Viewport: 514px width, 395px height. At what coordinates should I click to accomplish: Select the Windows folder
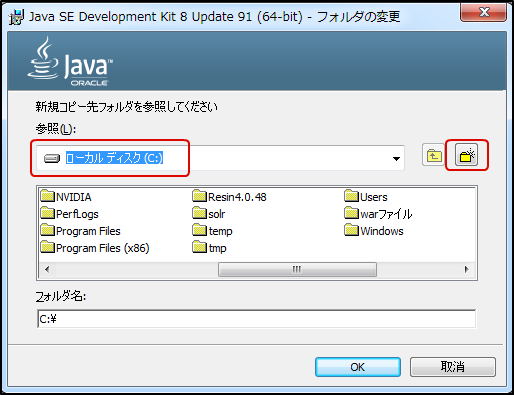pos(374,231)
